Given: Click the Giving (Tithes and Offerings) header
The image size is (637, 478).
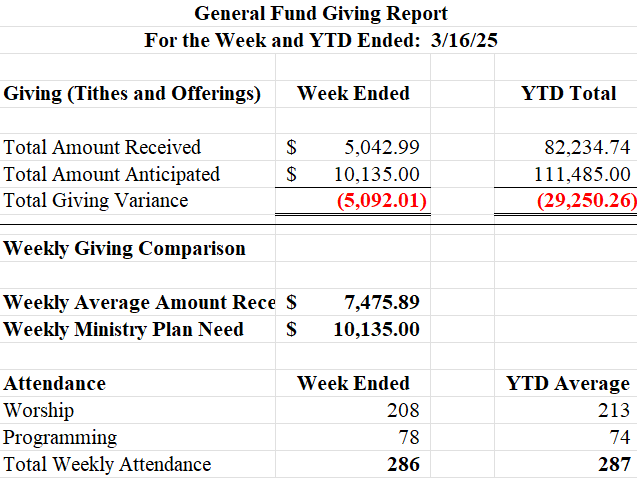Looking at the screenshot, I should coord(133,94).
